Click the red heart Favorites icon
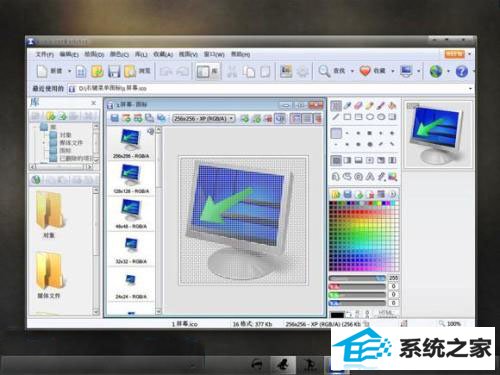Viewport: 500px width, 375px height. tap(365, 71)
